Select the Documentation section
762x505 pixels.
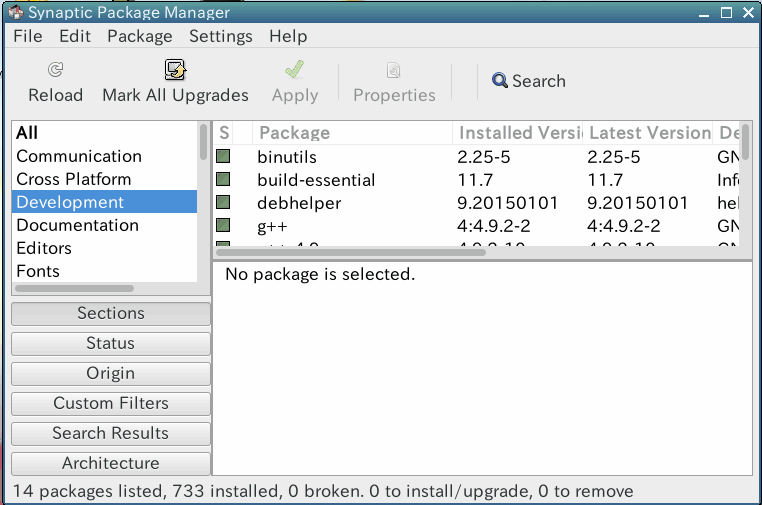point(104,225)
